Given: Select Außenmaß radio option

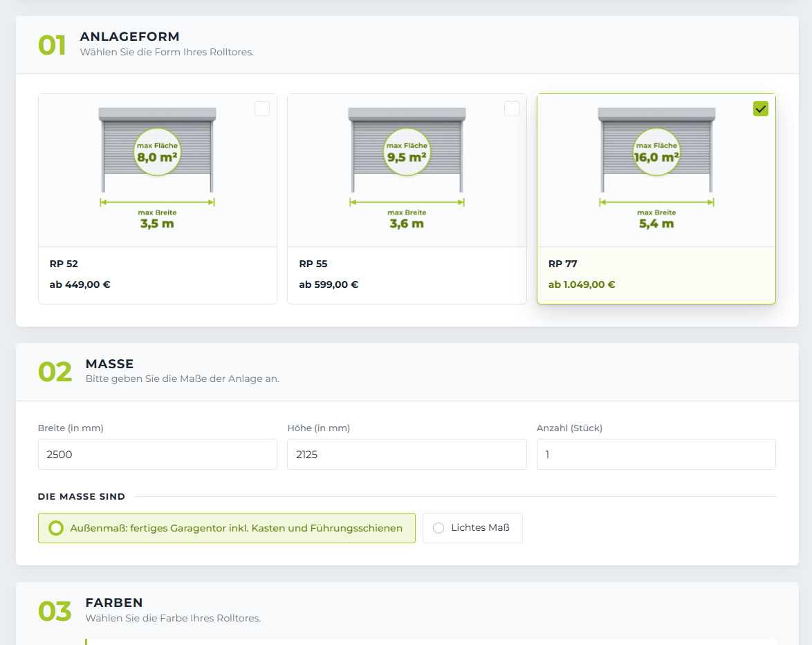Looking at the screenshot, I should coord(227,528).
